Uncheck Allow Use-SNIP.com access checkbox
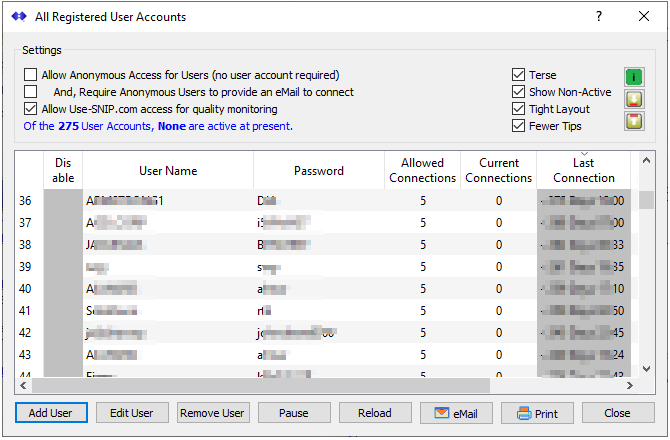The width and height of the screenshot is (670, 440). click(31, 109)
